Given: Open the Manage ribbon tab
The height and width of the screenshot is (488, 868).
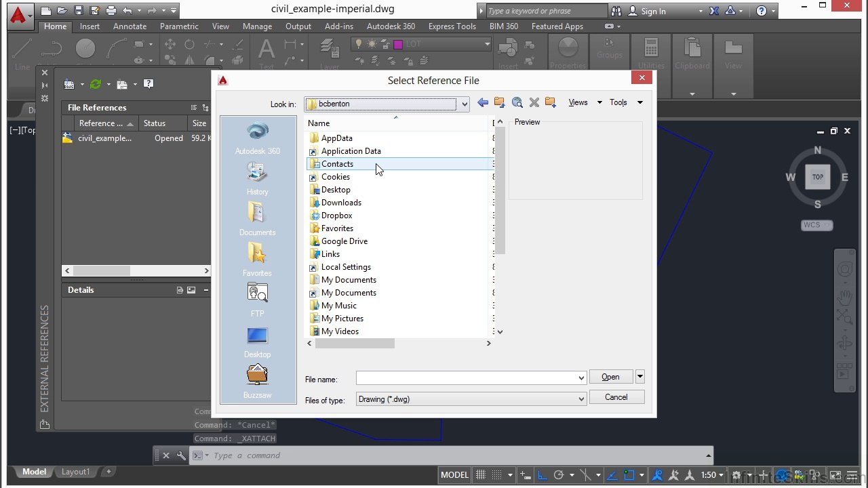Looking at the screenshot, I should (x=257, y=26).
